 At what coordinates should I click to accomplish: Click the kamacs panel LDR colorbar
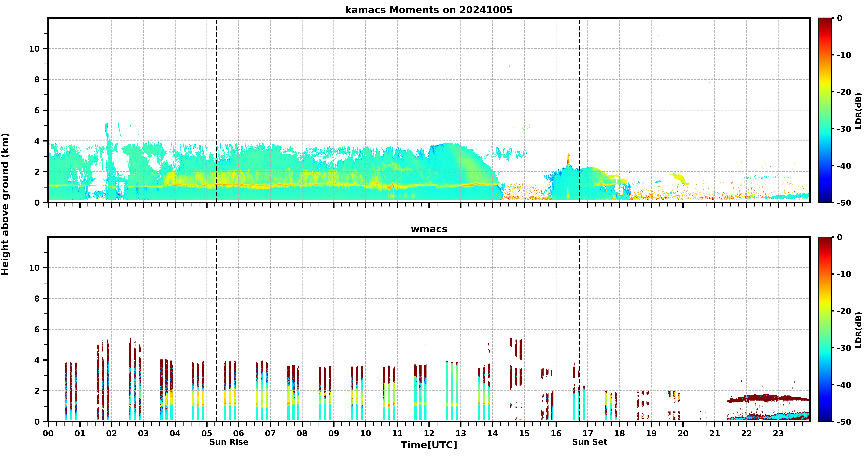(825, 110)
